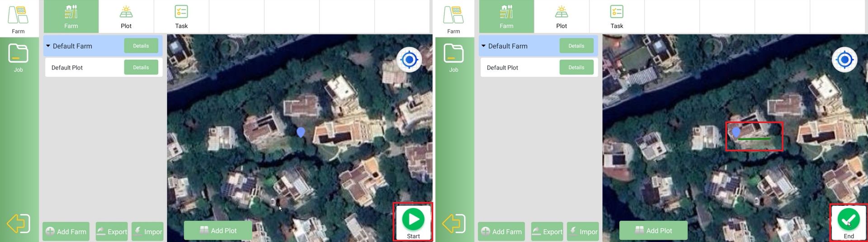Viewport: 868px width, 242px height.
Task: Click Add Plot button on left map
Action: [218, 231]
